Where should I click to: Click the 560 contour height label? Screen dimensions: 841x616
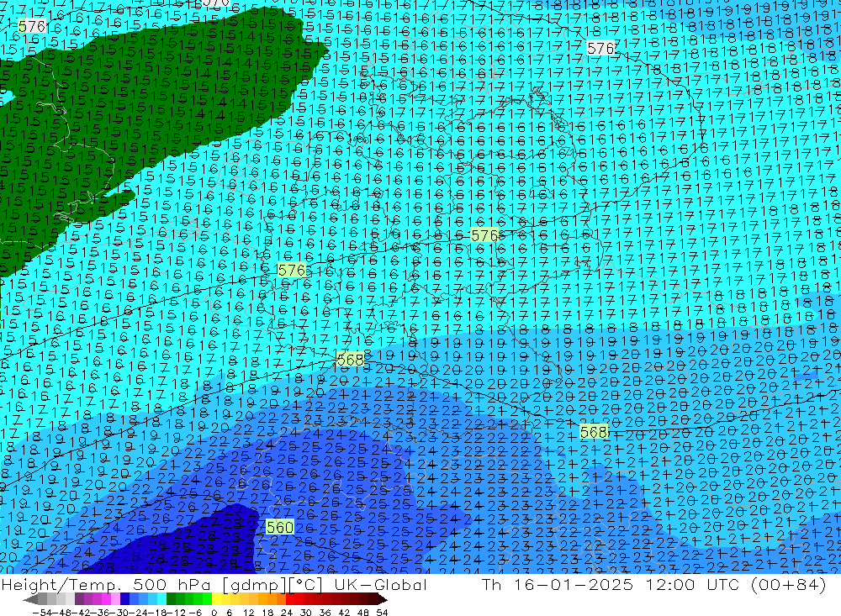[280, 528]
